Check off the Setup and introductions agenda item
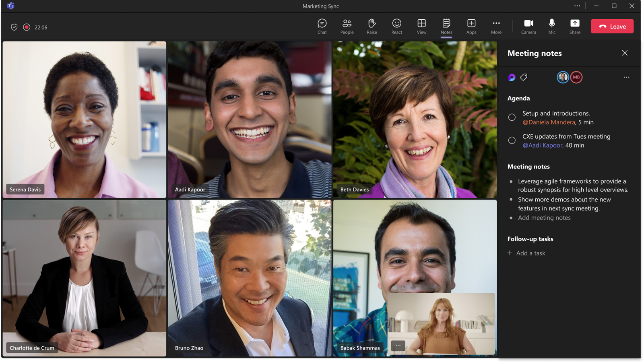 coord(512,117)
